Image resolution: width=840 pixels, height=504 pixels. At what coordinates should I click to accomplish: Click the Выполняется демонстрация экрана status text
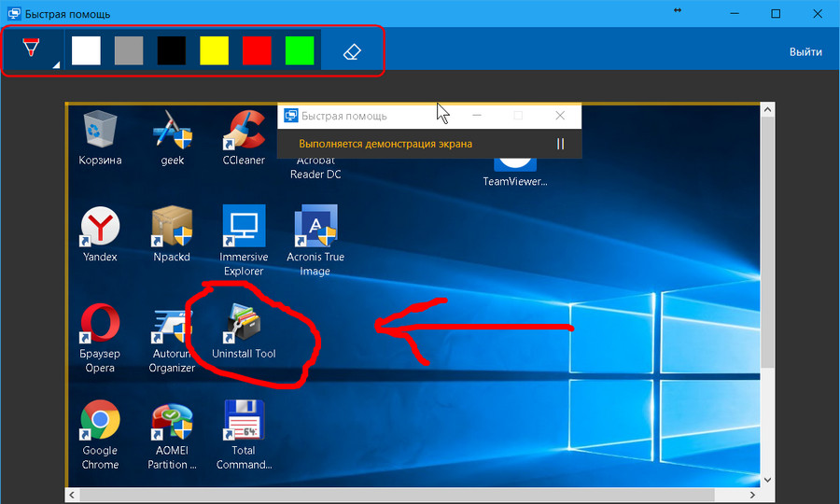click(x=385, y=144)
